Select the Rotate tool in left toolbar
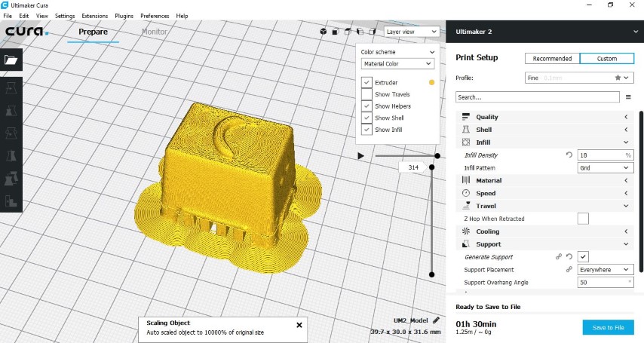The width and height of the screenshot is (644, 343). 11,133
